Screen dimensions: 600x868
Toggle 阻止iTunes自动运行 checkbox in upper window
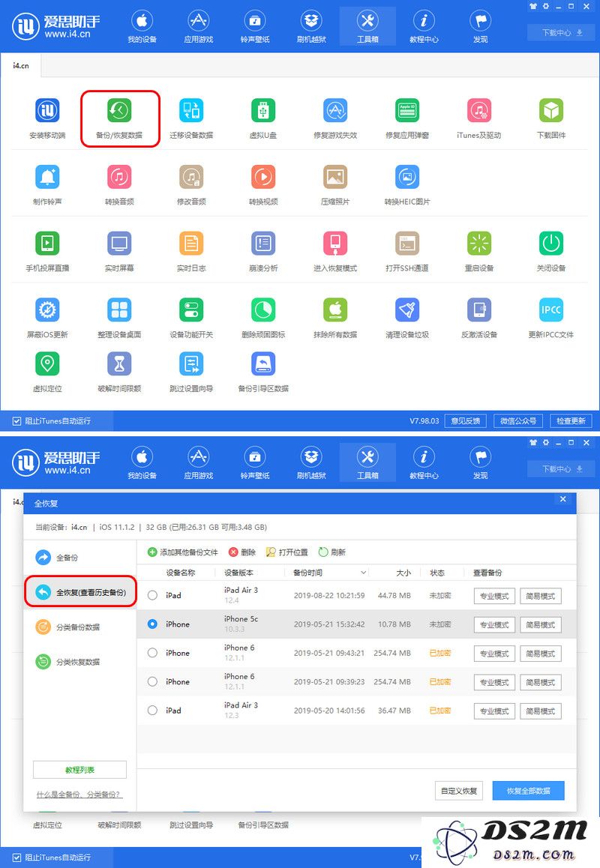(17, 421)
